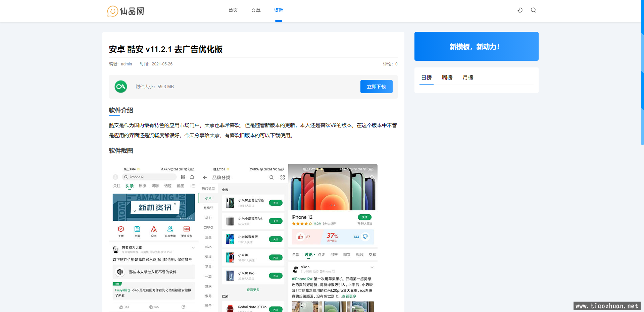Click the page vertical scrollbar
Viewport: 644px width, 312px height.
[x=642, y=72]
